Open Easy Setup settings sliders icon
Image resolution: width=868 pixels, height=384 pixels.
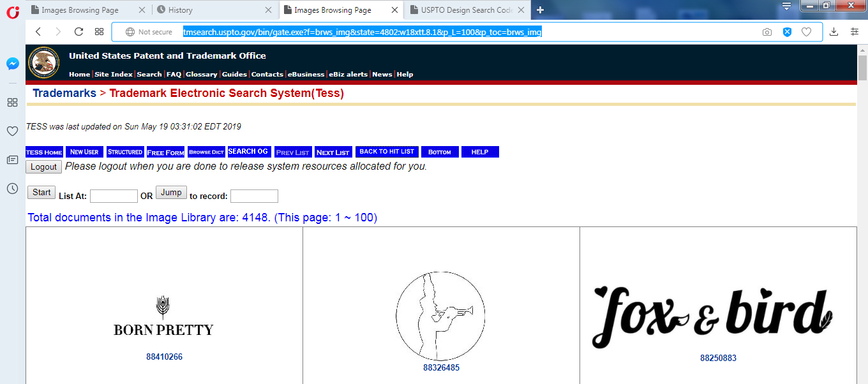pyautogui.click(x=855, y=32)
